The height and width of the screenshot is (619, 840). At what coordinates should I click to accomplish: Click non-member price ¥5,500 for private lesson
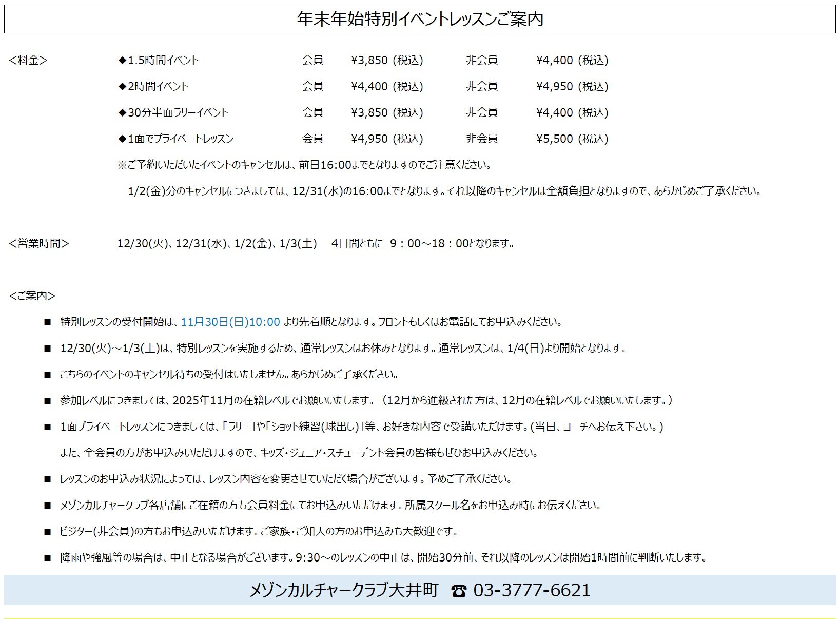click(x=555, y=139)
